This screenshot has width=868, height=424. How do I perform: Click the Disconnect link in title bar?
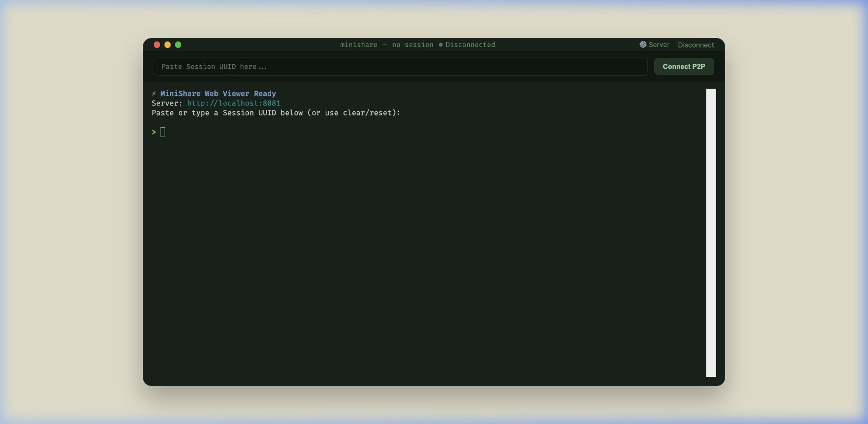(696, 45)
